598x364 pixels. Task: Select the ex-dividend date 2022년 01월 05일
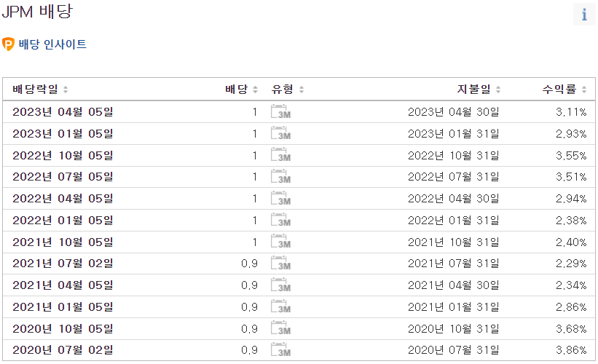(x=63, y=221)
